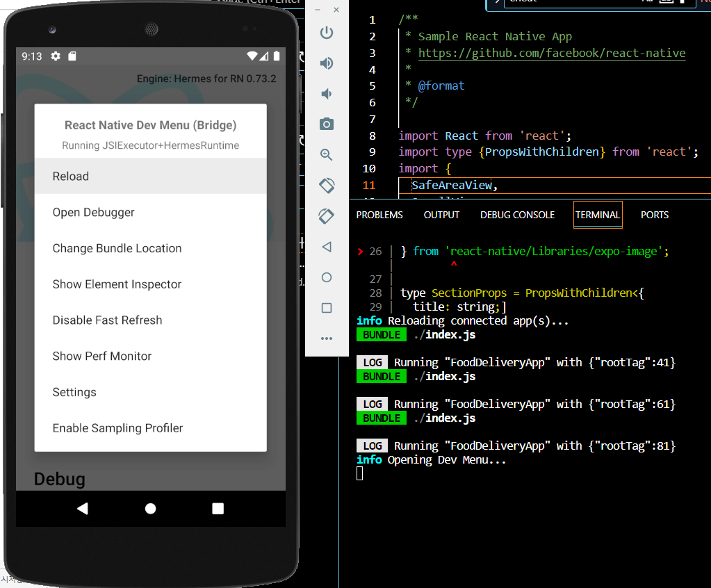The width and height of the screenshot is (711, 588).
Task: Tap the Android back navigation button
Action: [83, 509]
